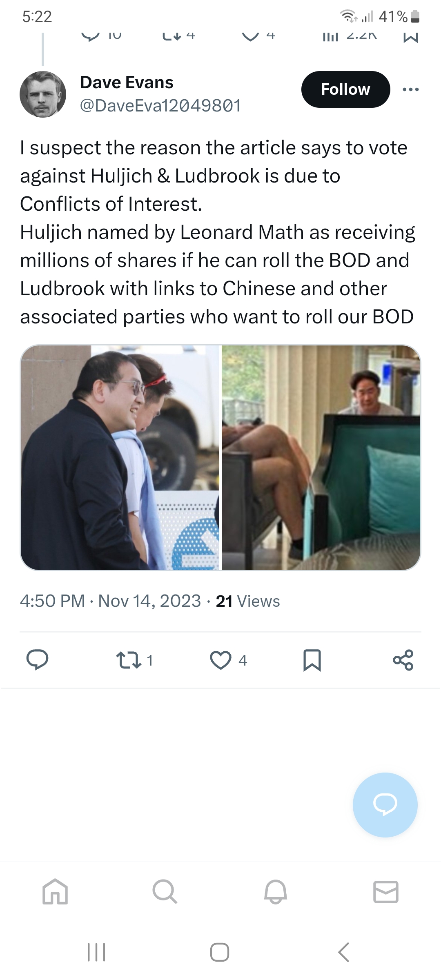Image resolution: width=441 pixels, height=980 pixels.
Task: Tap the floating compose reply button
Action: (x=385, y=805)
